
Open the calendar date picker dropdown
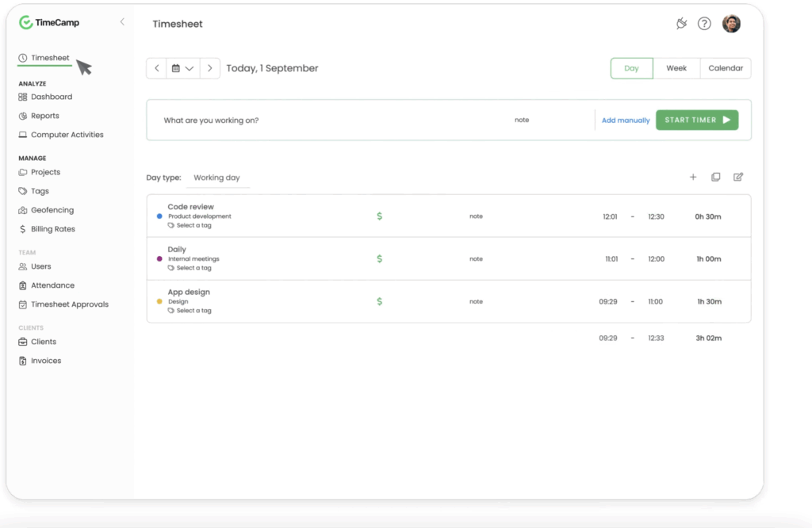point(183,68)
